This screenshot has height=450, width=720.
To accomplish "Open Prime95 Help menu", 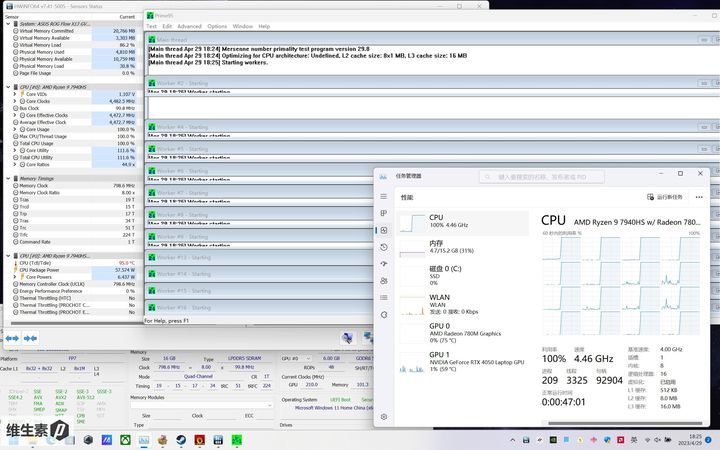I will [264, 26].
